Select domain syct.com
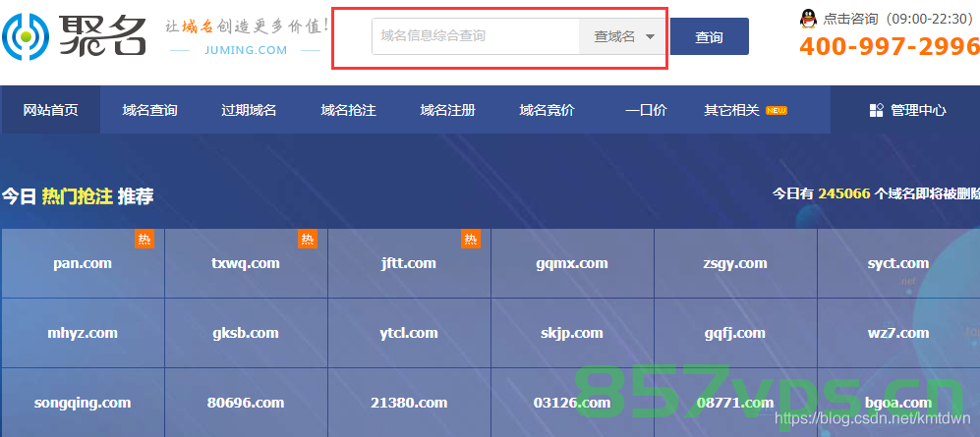The image size is (980, 437). tap(898, 263)
